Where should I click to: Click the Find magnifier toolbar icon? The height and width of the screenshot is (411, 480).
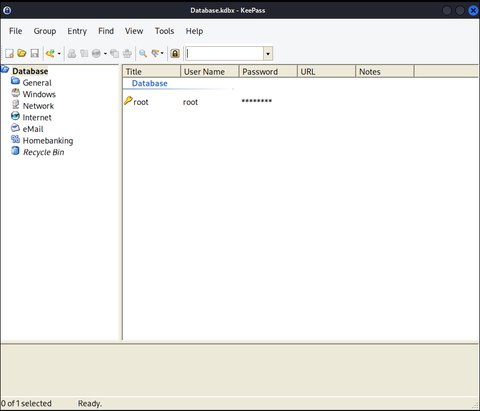[143, 53]
